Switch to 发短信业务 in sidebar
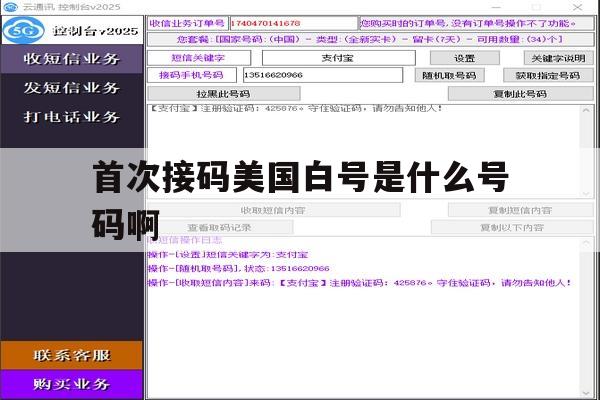This screenshot has height=400, width=600. click(x=72, y=88)
